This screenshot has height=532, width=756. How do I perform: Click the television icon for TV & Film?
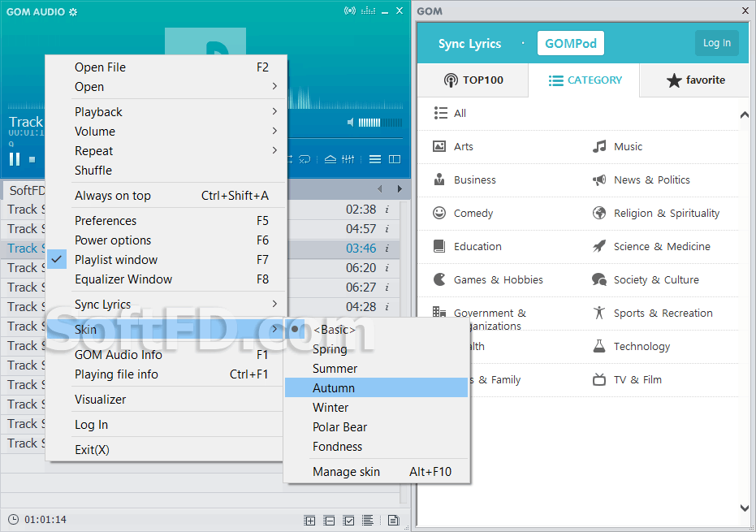pos(599,379)
